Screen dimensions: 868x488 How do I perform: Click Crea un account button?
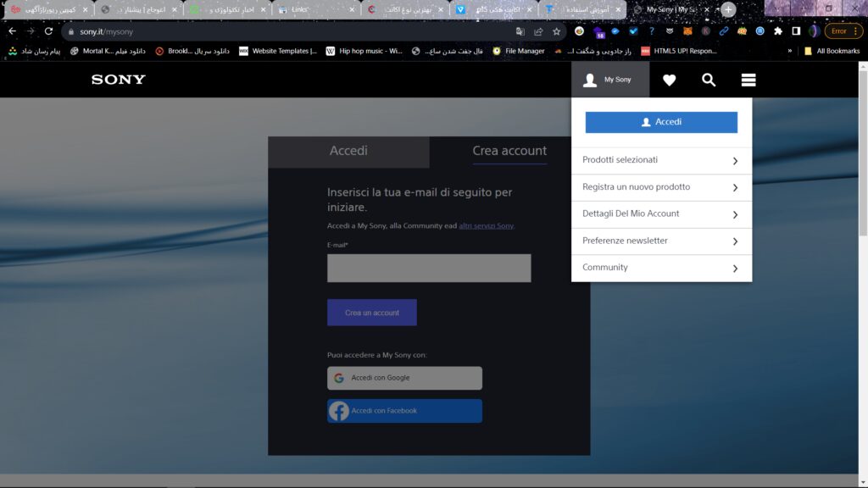(372, 313)
